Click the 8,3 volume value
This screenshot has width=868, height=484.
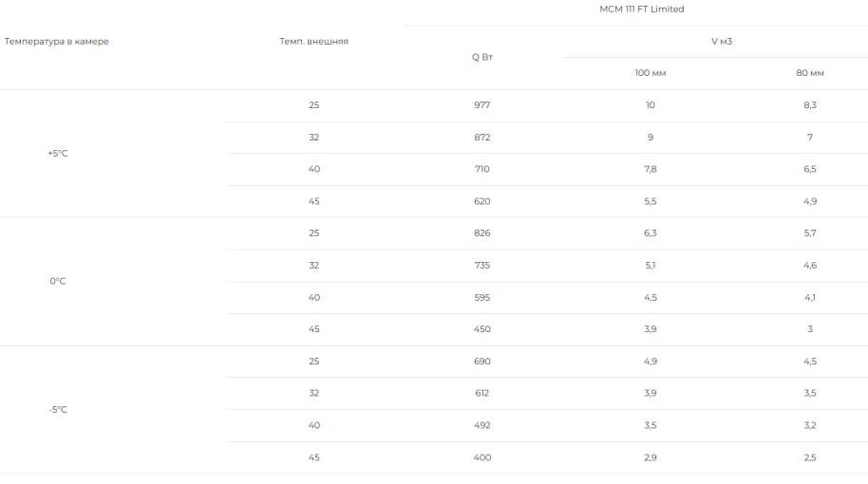point(809,105)
